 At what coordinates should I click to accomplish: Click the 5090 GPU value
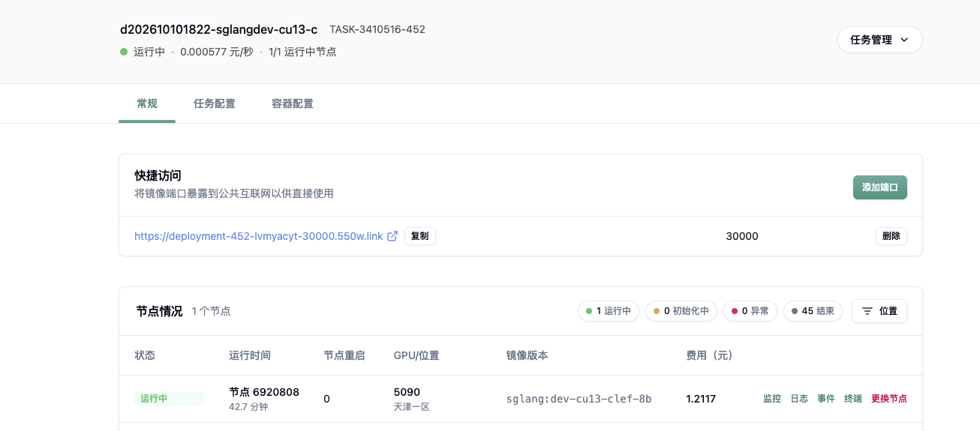(407, 392)
